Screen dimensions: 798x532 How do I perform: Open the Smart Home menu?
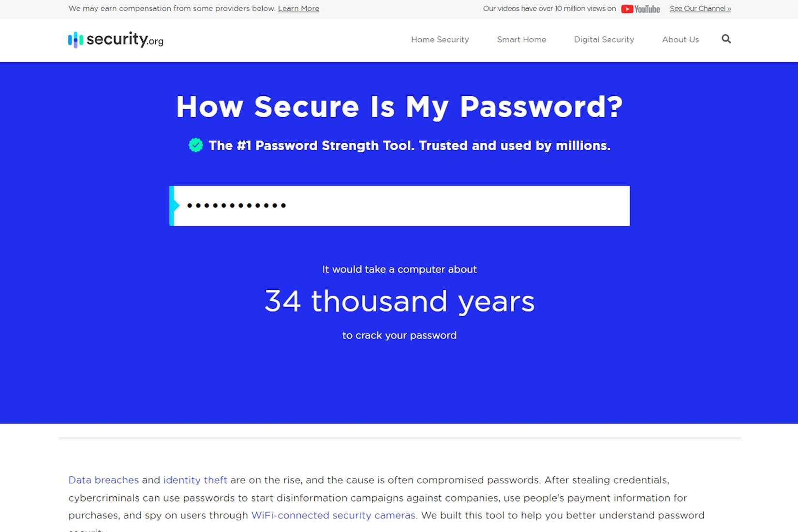coord(521,40)
